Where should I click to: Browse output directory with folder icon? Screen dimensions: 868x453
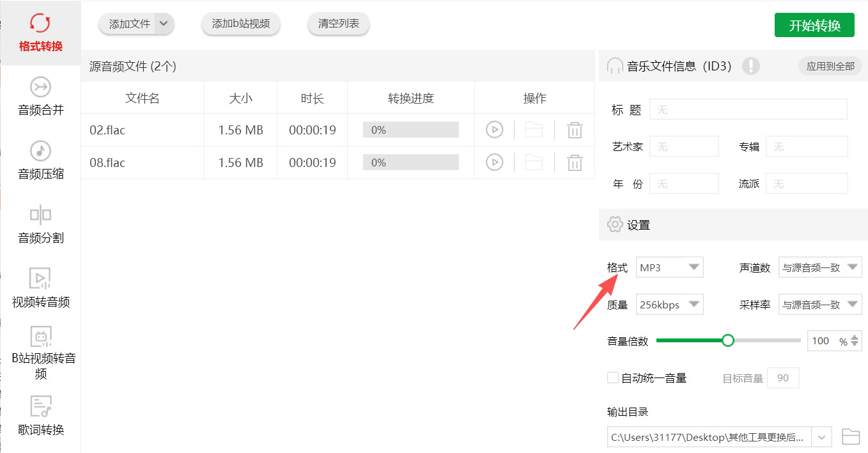pyautogui.click(x=851, y=437)
